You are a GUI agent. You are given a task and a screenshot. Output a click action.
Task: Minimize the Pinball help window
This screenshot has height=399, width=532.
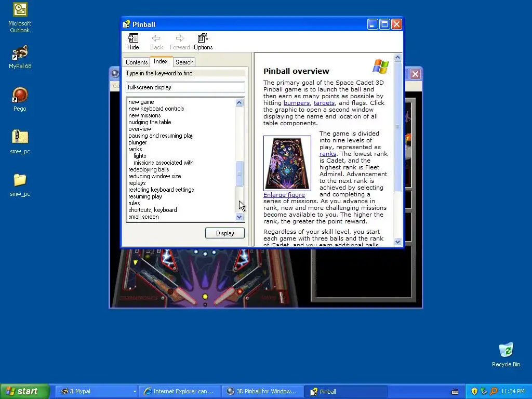point(372,24)
